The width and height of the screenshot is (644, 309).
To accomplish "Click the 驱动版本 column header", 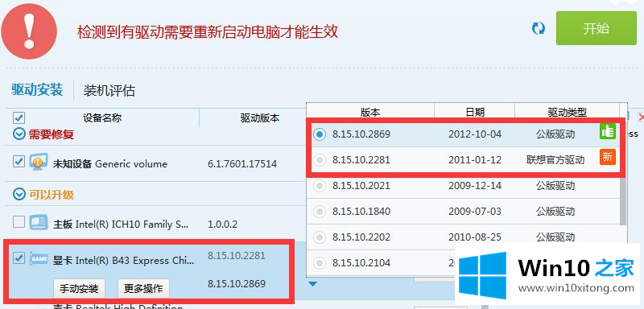I will pyautogui.click(x=260, y=118).
